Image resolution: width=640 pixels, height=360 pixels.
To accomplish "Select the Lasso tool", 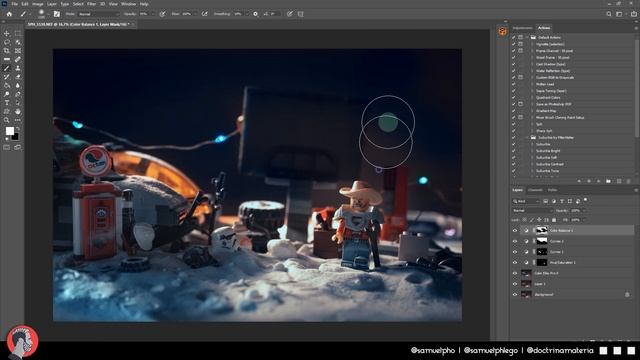I will tap(7, 42).
